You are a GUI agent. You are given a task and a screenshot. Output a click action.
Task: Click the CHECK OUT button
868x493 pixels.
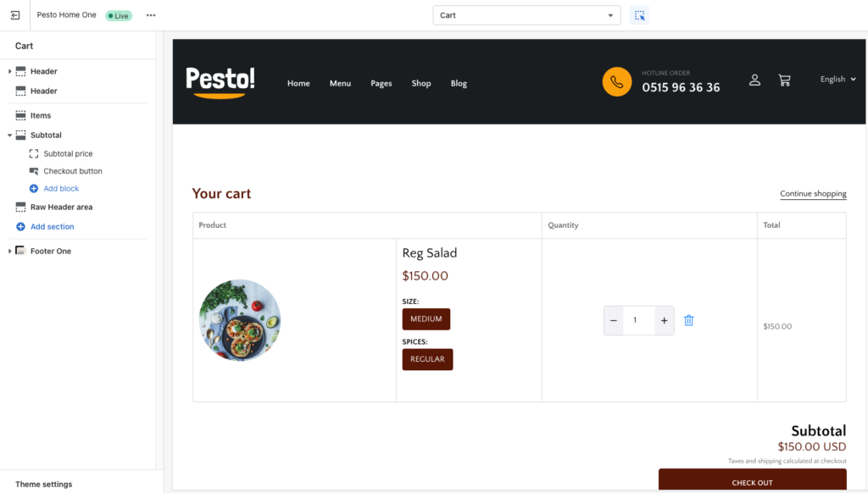point(753,480)
